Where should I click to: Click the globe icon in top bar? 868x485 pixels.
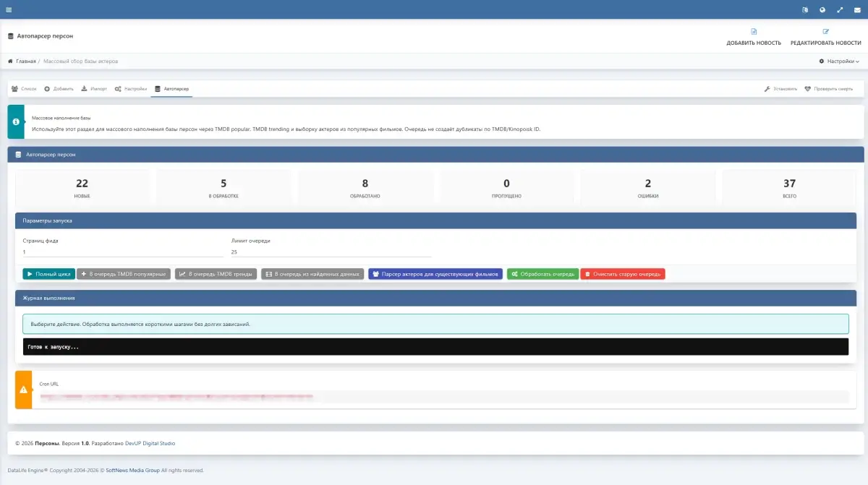click(x=822, y=9)
